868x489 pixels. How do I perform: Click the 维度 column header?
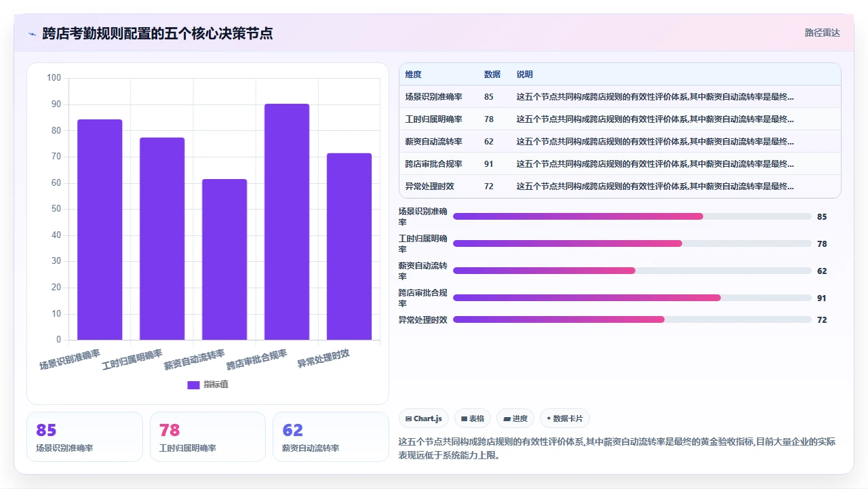tap(413, 75)
